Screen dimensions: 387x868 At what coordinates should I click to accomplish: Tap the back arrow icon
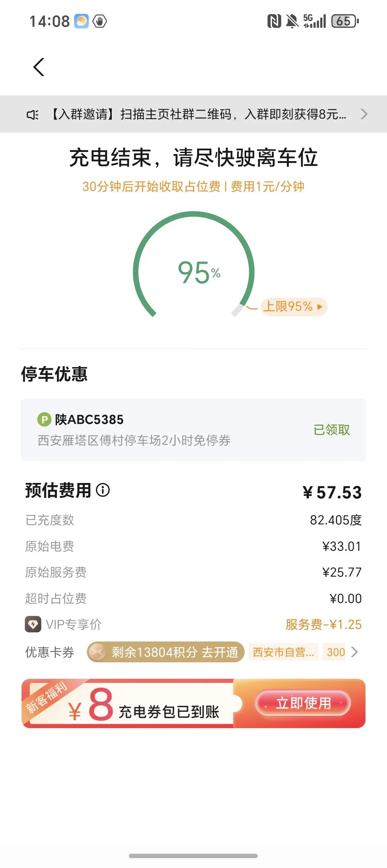click(x=39, y=67)
